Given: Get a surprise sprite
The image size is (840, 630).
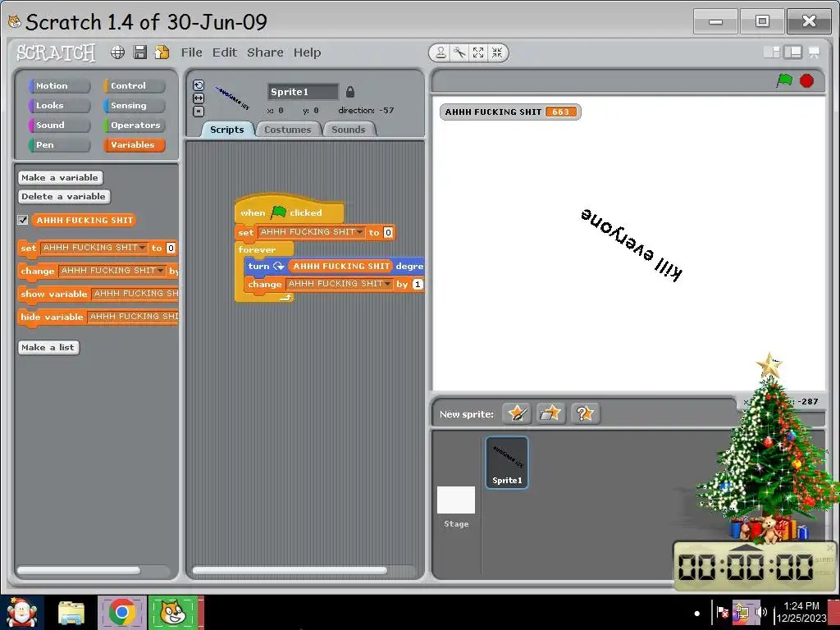Looking at the screenshot, I should 585,413.
